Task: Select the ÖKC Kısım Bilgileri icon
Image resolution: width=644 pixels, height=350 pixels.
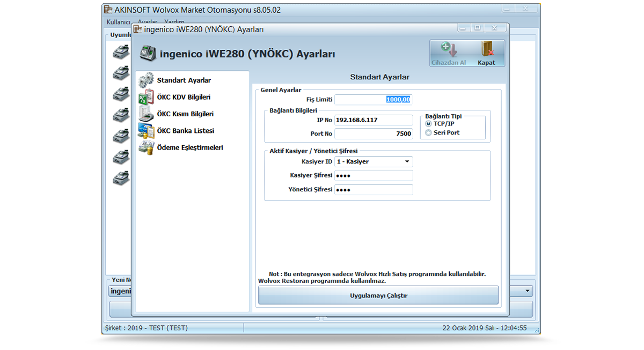Action: click(x=146, y=114)
